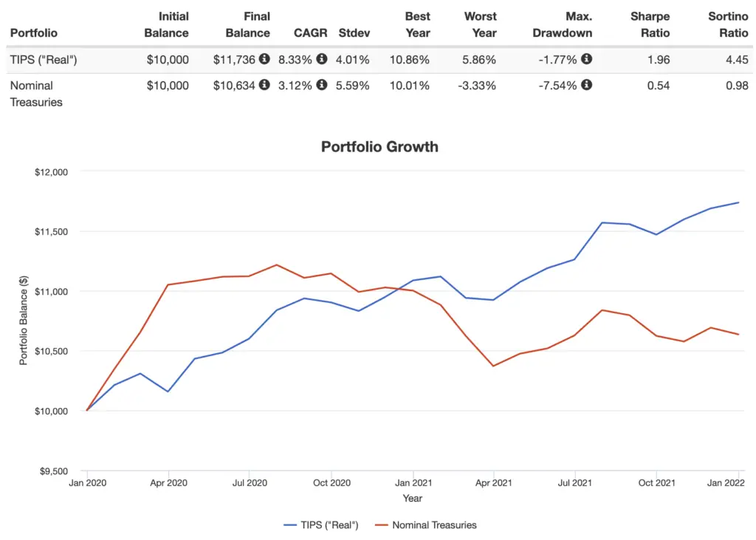
Task: Click the Jan 2022 x-axis label
Action: click(726, 483)
